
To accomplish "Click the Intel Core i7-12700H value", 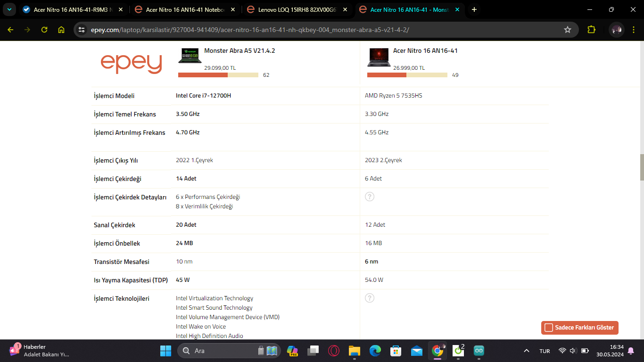I will coord(203,96).
